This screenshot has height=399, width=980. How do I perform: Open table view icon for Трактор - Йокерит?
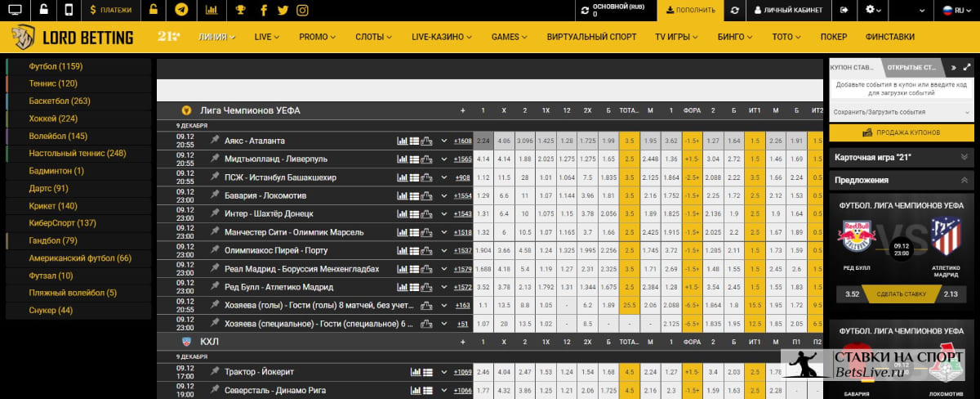click(x=427, y=372)
